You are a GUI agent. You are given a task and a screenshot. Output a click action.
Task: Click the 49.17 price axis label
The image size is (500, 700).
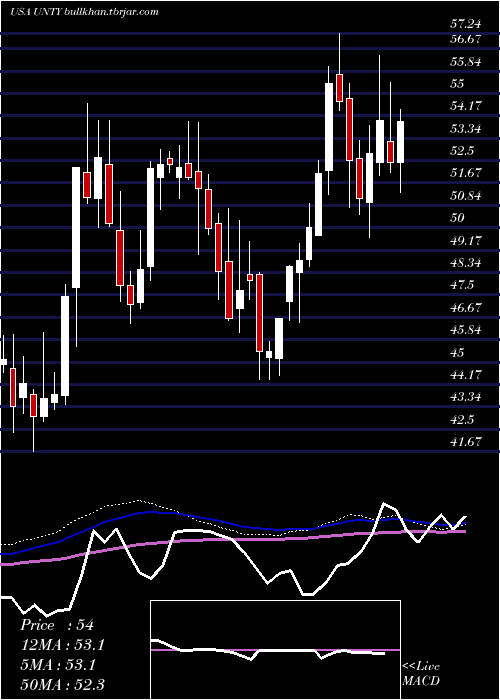(x=466, y=241)
